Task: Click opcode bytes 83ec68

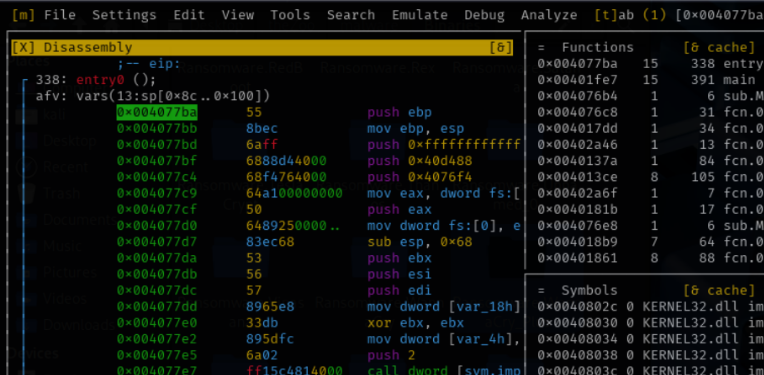Action: tap(270, 242)
